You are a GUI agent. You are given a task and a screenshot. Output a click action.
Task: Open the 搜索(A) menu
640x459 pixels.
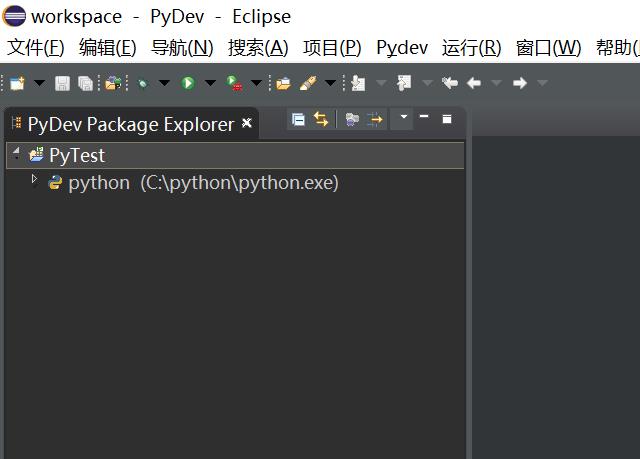258,48
